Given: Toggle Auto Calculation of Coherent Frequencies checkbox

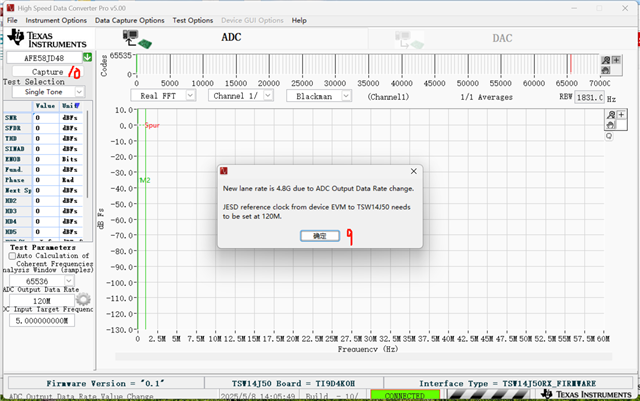Looking at the screenshot, I should click(12, 256).
